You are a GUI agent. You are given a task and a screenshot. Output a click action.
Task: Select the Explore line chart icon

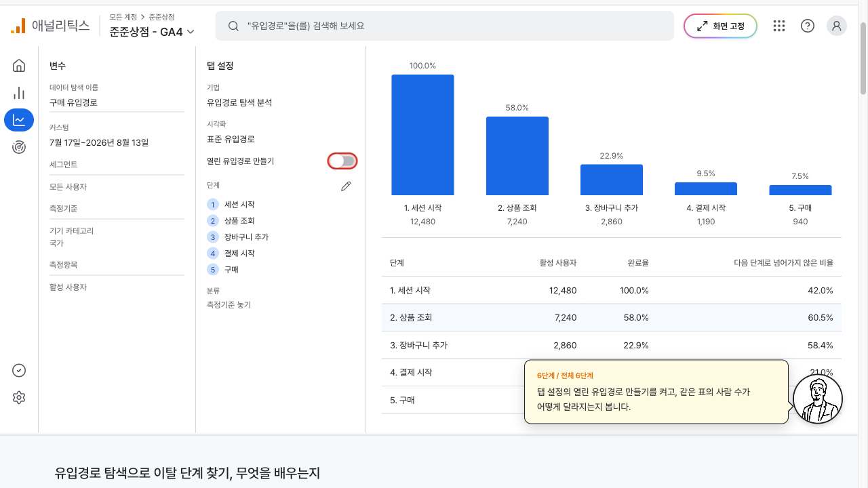19,120
